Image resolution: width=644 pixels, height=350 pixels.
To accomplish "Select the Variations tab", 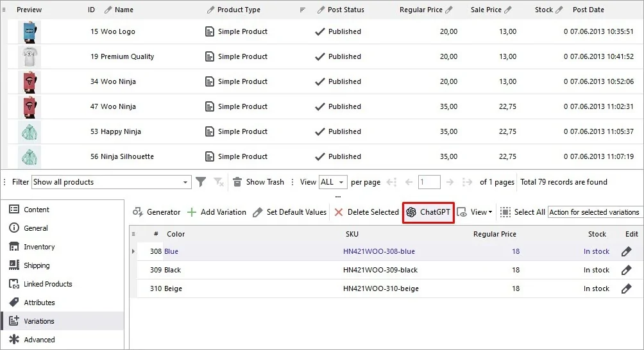I will coord(62,321).
